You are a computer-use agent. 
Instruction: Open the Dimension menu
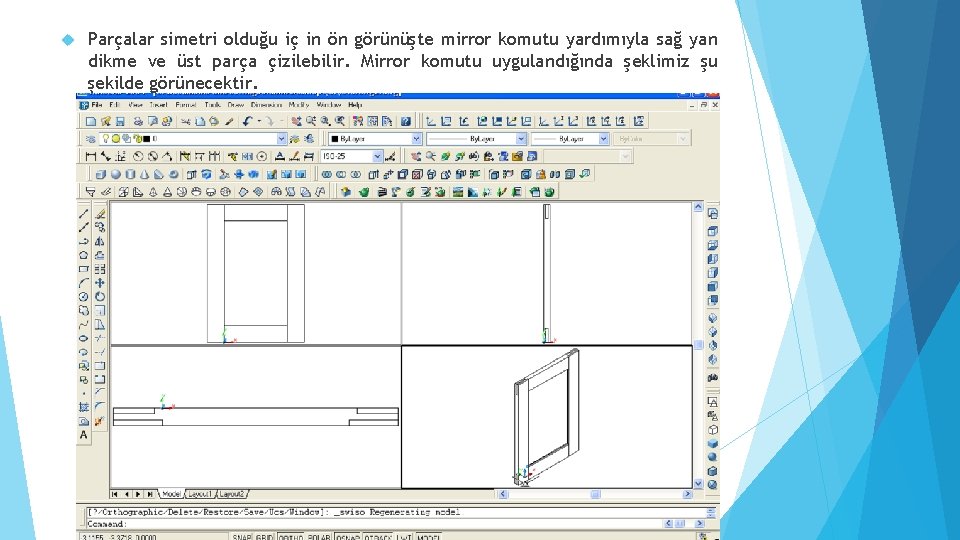(266, 105)
